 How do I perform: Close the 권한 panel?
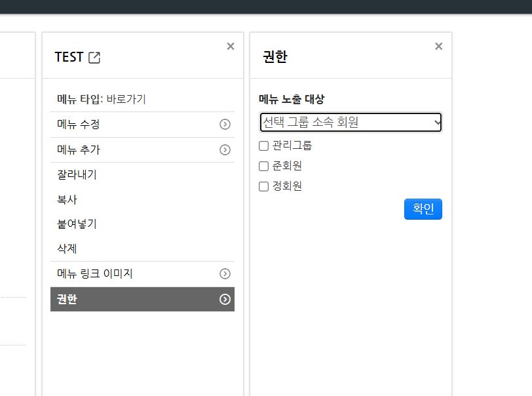click(439, 46)
